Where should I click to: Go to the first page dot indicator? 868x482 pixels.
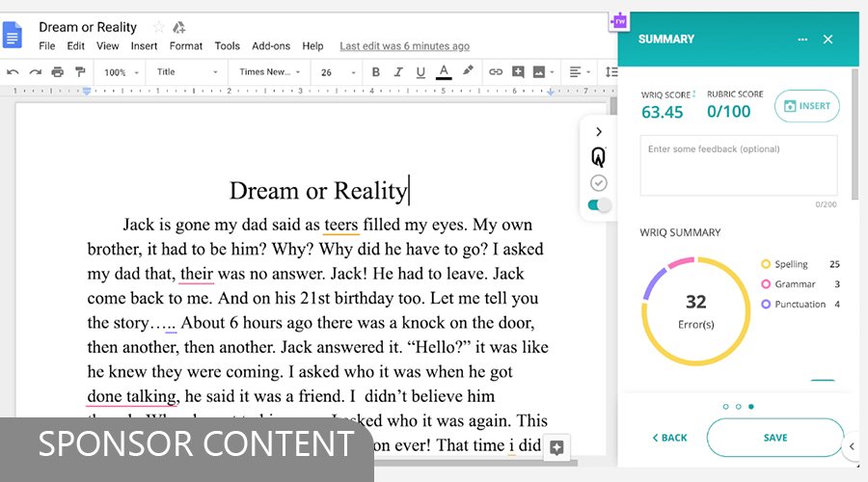[725, 407]
